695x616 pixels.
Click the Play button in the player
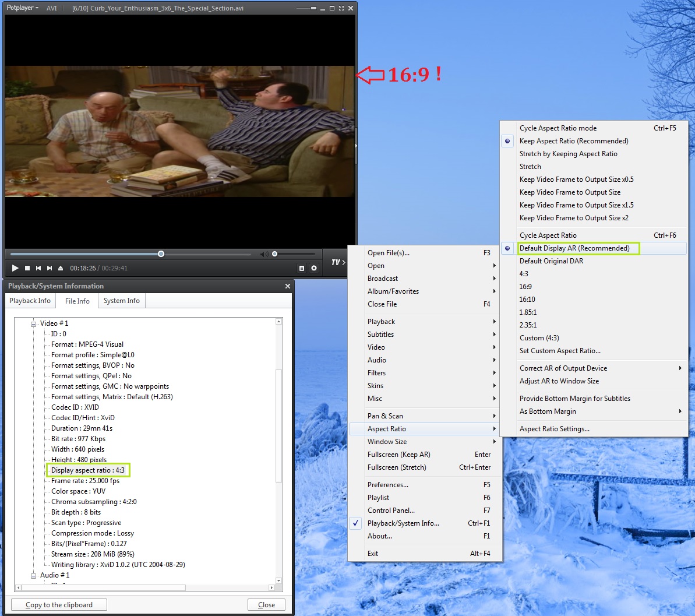click(x=15, y=268)
